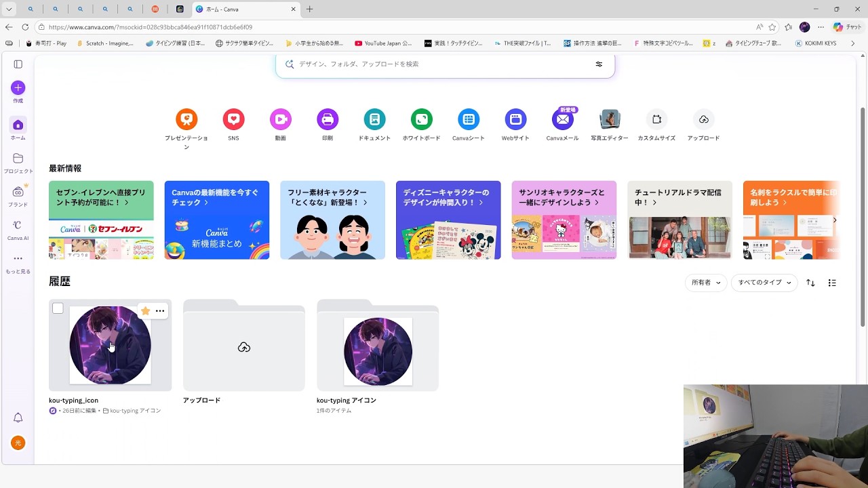Open browser tab list dropdown arrow

click(x=9, y=9)
